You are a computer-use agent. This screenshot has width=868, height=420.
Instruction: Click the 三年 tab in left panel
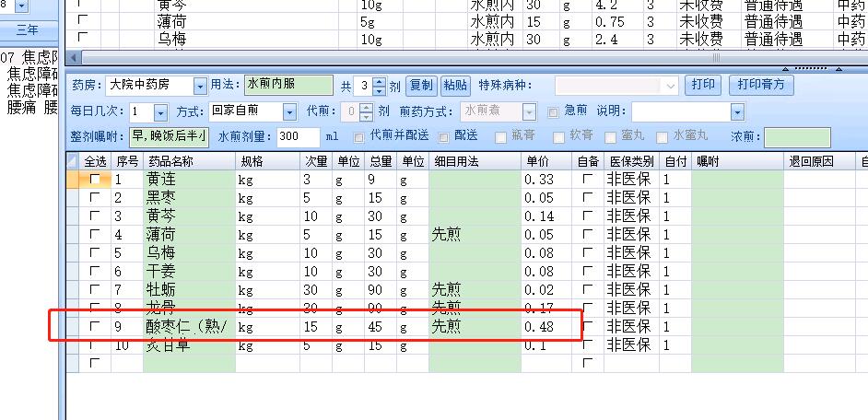[x=28, y=29]
